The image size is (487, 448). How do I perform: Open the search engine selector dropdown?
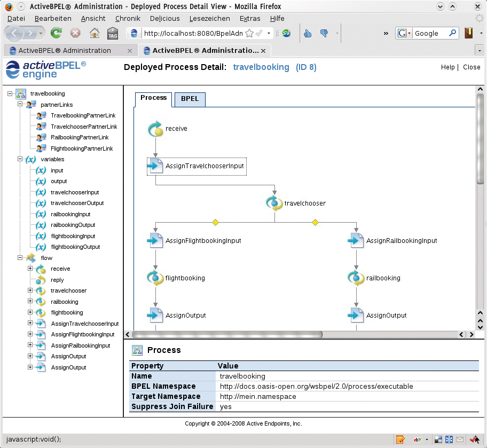[404, 33]
